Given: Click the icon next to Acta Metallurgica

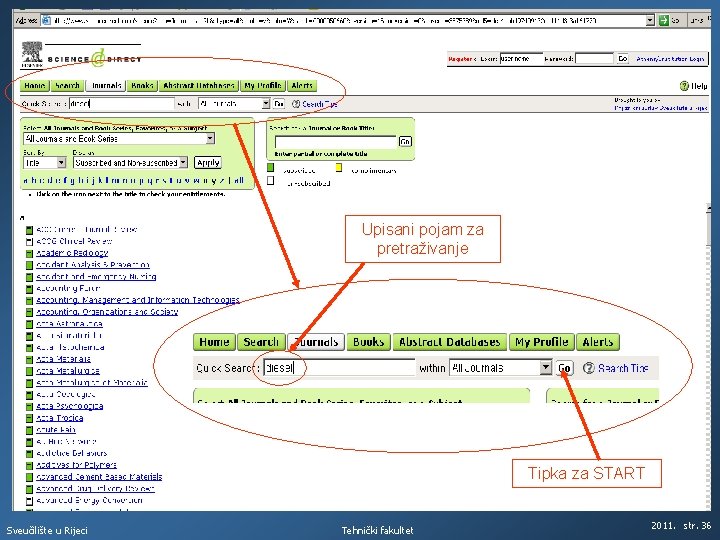Looking at the screenshot, I should [x=29, y=371].
